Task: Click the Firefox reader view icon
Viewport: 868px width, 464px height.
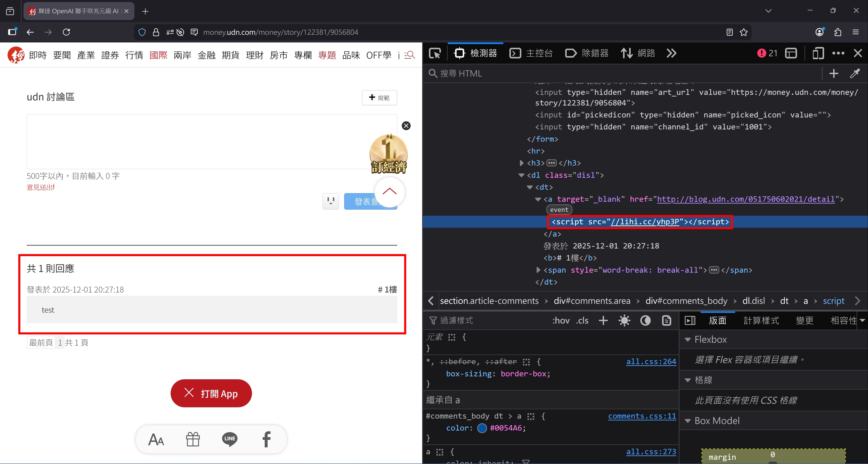Action: (x=729, y=32)
